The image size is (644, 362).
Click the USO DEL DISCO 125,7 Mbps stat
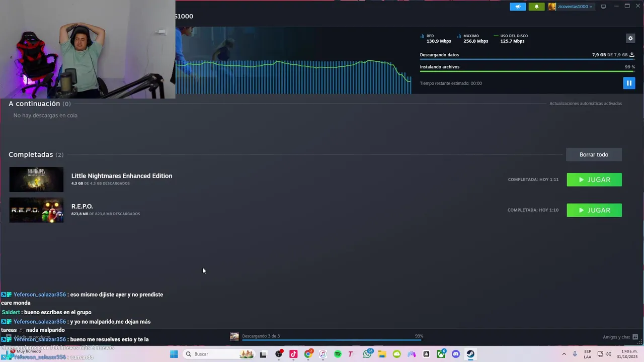(511, 38)
